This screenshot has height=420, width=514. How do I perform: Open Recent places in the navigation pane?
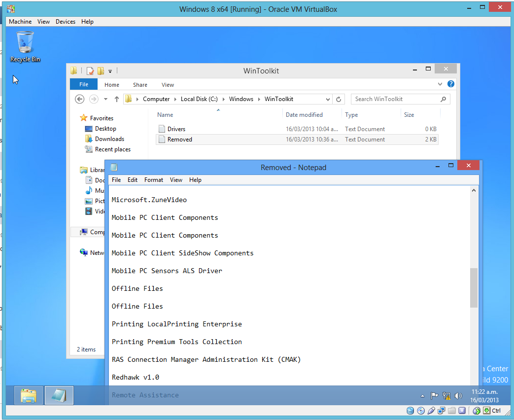112,149
